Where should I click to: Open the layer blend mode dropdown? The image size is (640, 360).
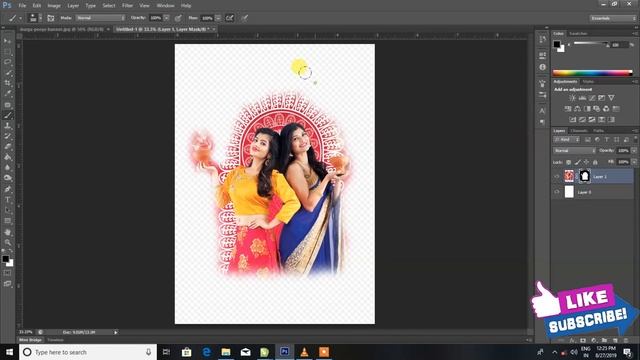point(574,151)
